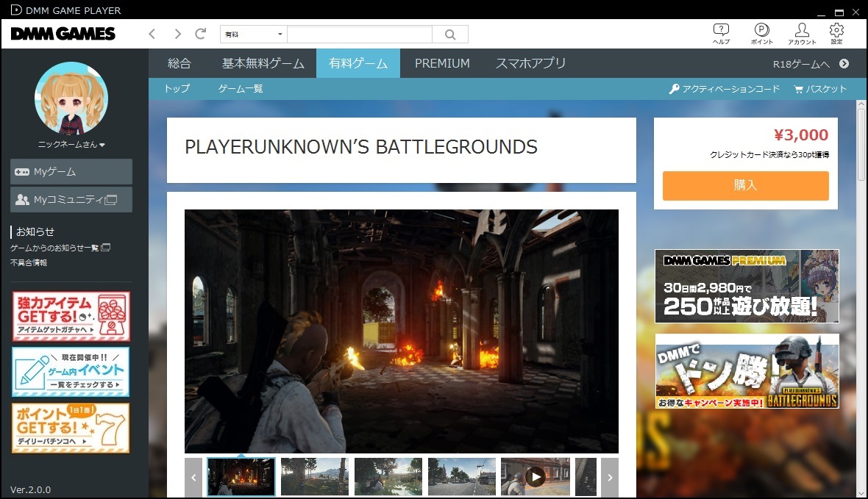Click the ¥3,000 price text
868x499 pixels.
(800, 134)
